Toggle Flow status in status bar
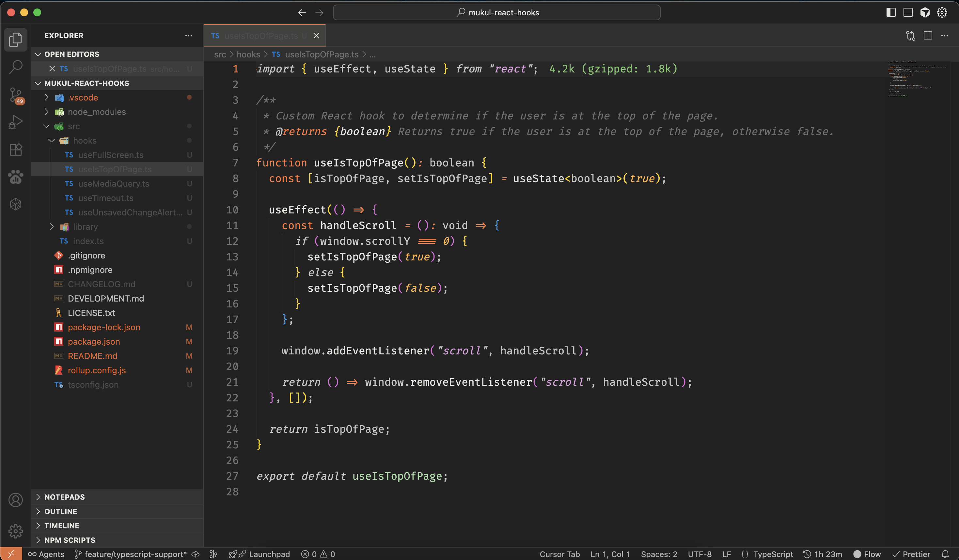This screenshot has height=560, width=959. 867,554
